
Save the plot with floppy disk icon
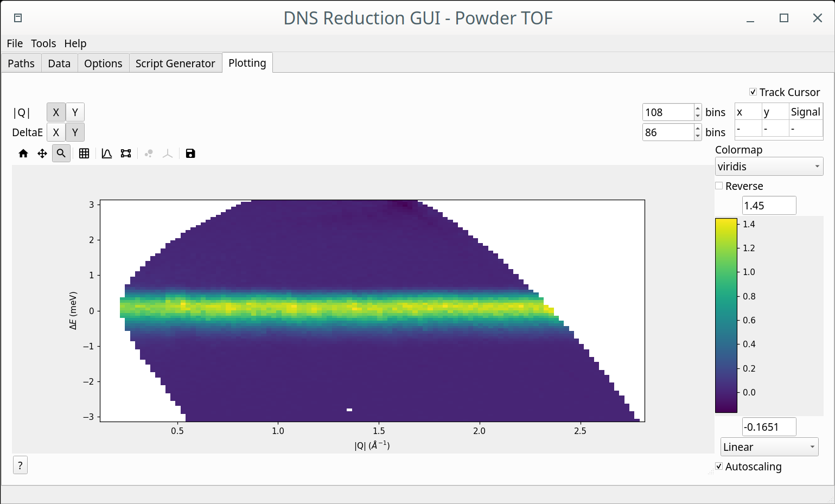coord(190,154)
